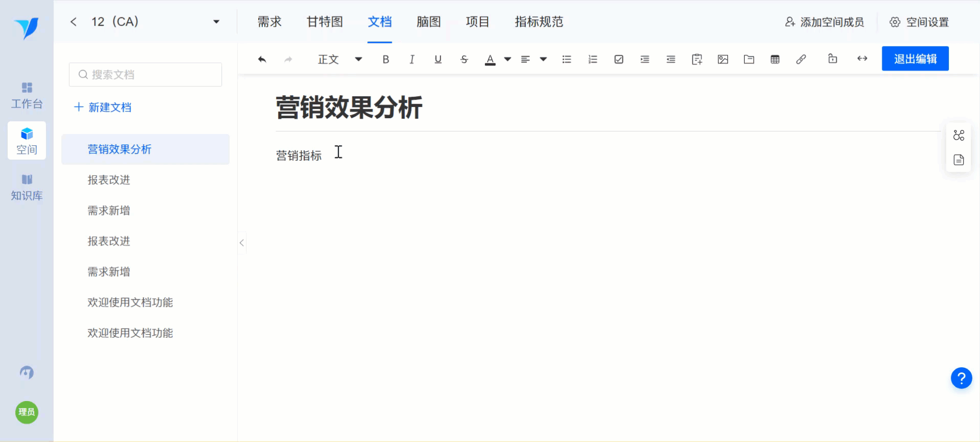Insert an image using picture icon
The width and height of the screenshot is (980, 442).
[723, 59]
